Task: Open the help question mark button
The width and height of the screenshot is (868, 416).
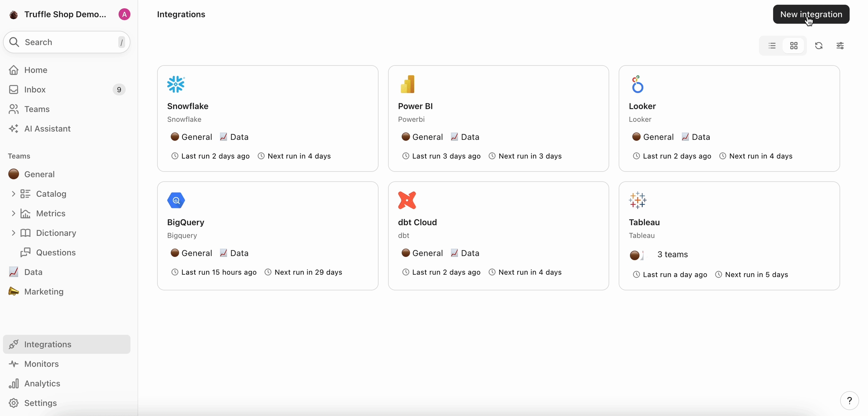Action: click(849, 401)
